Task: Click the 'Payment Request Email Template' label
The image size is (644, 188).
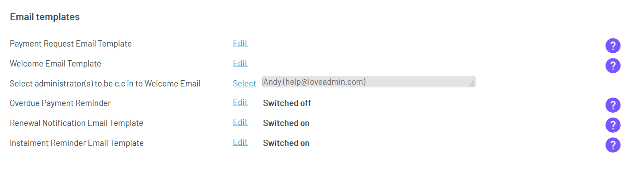Action: pos(71,44)
